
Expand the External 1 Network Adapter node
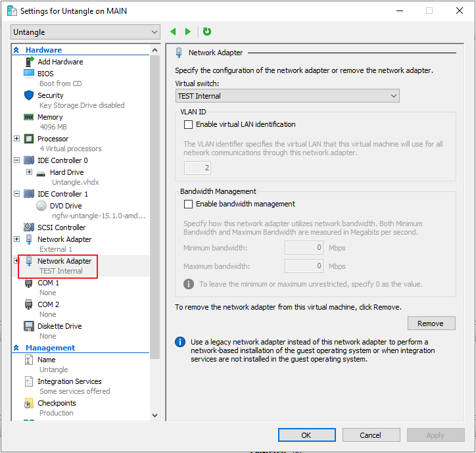(x=16, y=239)
